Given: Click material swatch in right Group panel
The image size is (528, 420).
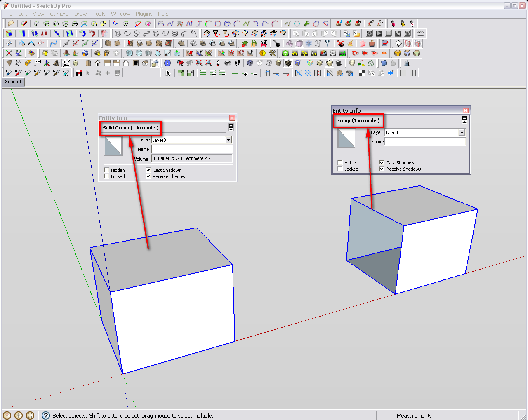Looking at the screenshot, I should [x=346, y=138].
